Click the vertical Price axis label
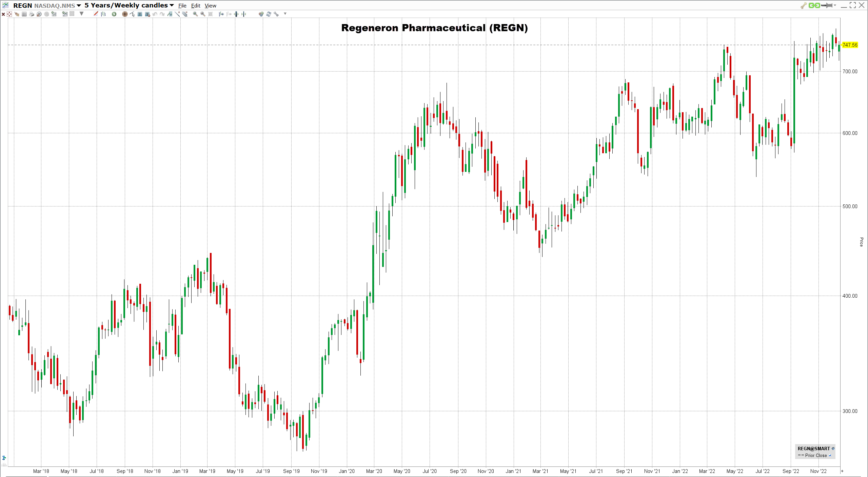The image size is (868, 477). [861, 242]
